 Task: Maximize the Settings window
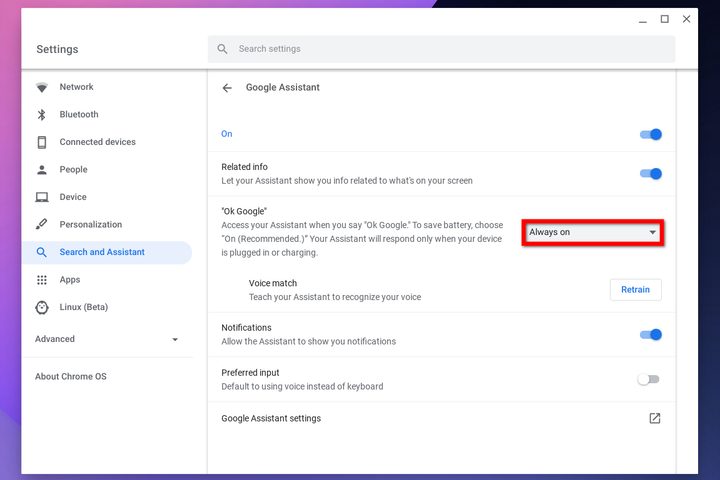[664, 19]
